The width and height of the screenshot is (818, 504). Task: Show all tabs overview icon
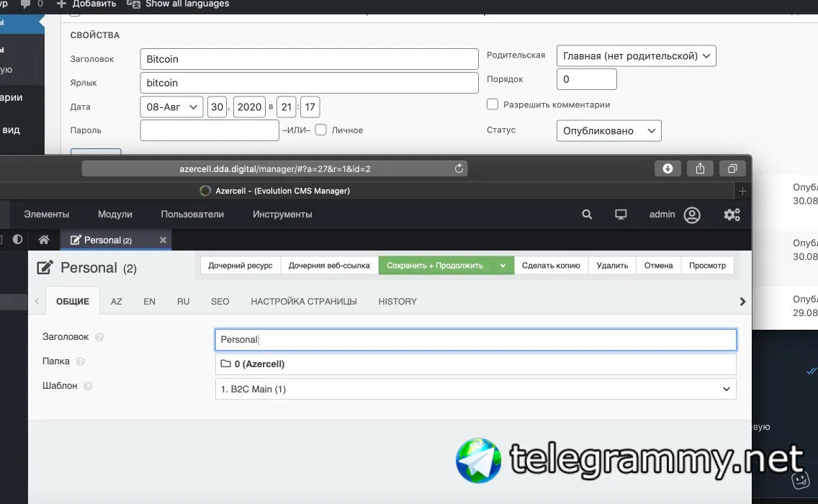point(732,168)
